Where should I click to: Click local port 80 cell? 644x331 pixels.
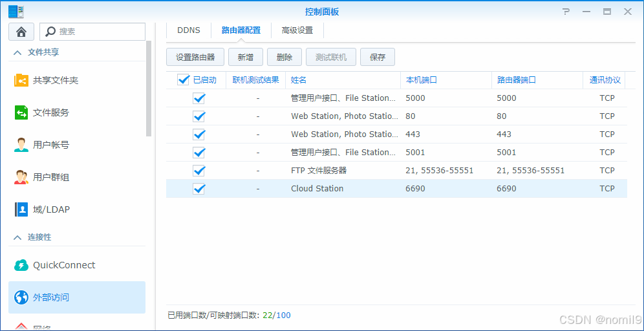coord(411,116)
